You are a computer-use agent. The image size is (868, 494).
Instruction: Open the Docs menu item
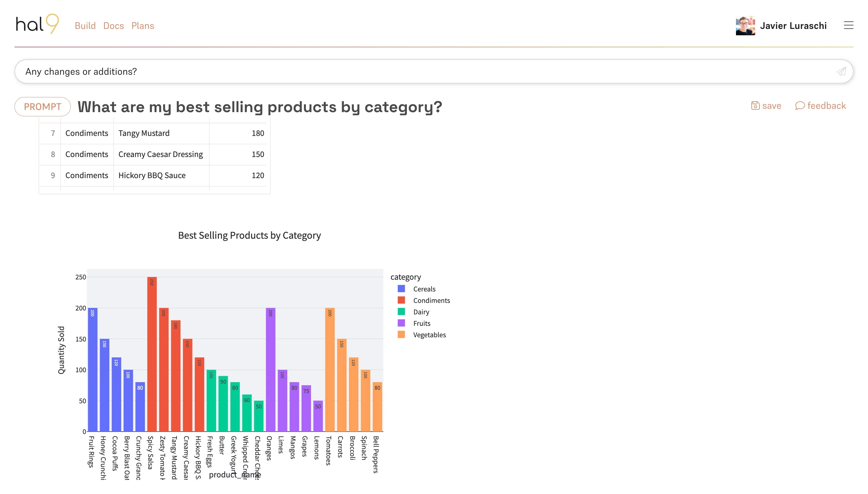[x=113, y=26]
